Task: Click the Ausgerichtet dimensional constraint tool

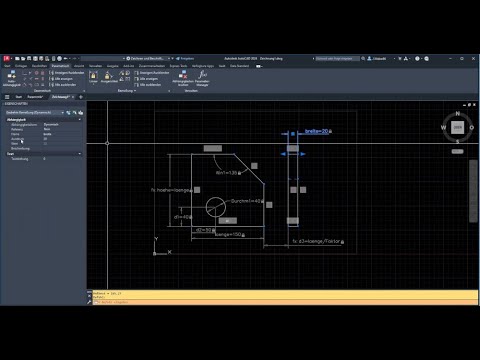Action: pyautogui.click(x=109, y=78)
